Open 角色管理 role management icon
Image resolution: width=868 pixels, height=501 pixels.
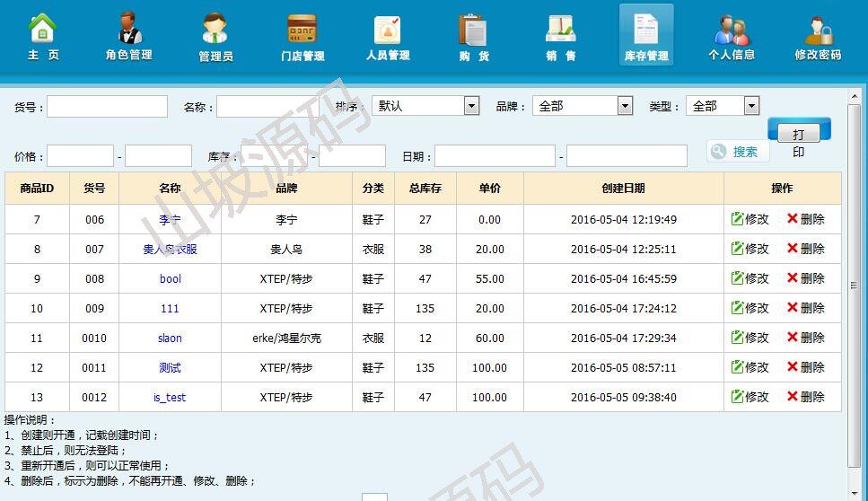pos(129,37)
